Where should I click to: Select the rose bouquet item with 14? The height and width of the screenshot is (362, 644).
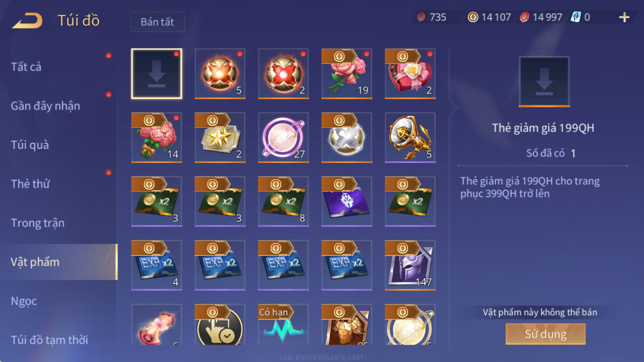point(157,138)
